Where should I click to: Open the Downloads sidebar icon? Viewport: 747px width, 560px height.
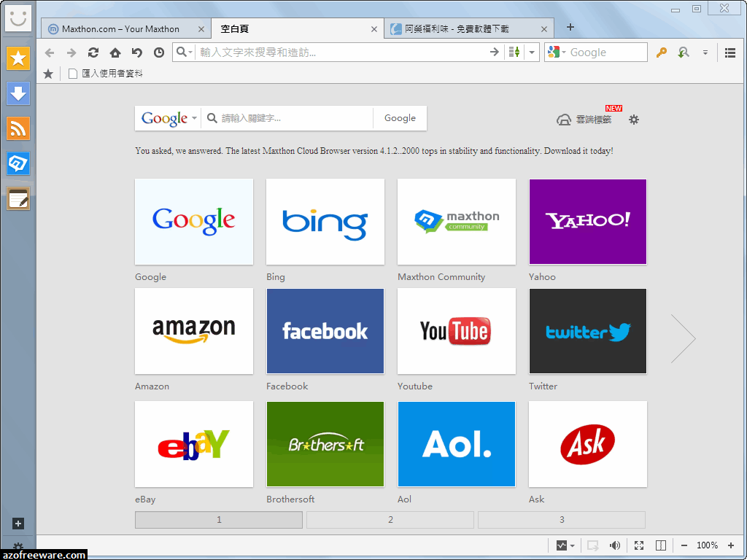click(18, 93)
